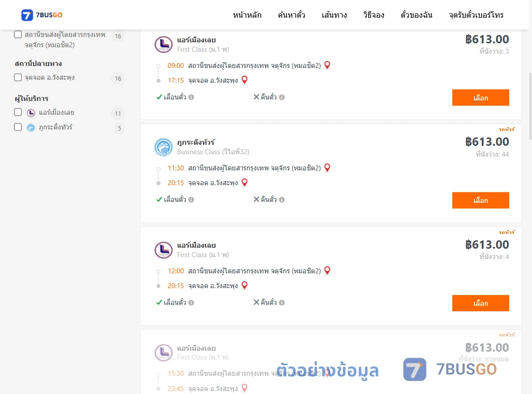
Task: Click count badge 11 beside แอร์เมืองเลย filter
Action: 118,113
